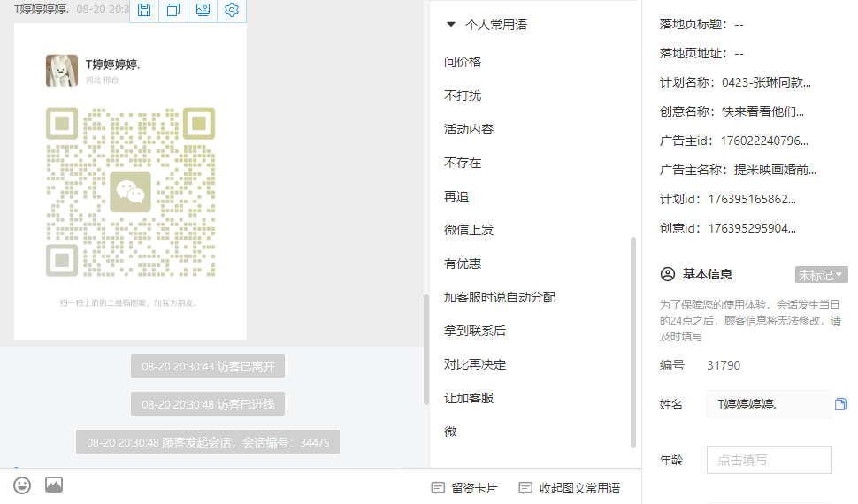Select the quick phrase 拿到联系后
The height and width of the screenshot is (504, 858).
(x=474, y=331)
